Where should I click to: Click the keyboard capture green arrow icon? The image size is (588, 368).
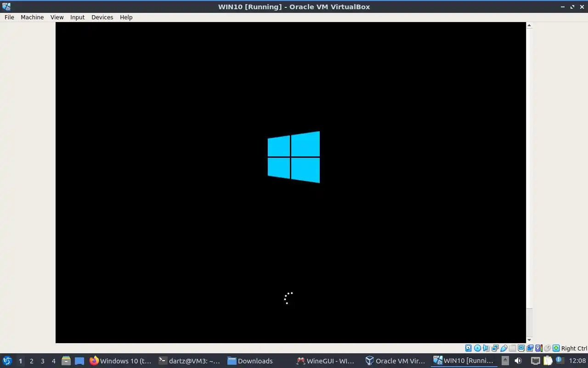tap(556, 348)
